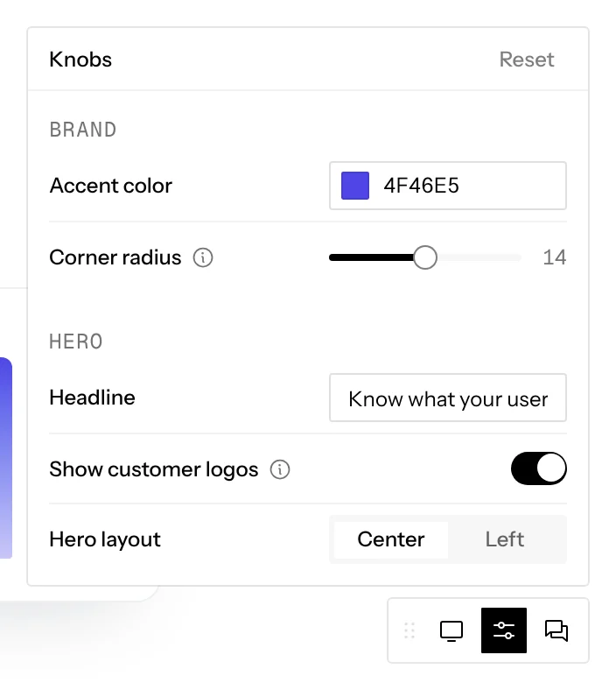Viewport: 616px width, 683px height.
Task: Click the Hero layout label
Action: coord(105,539)
